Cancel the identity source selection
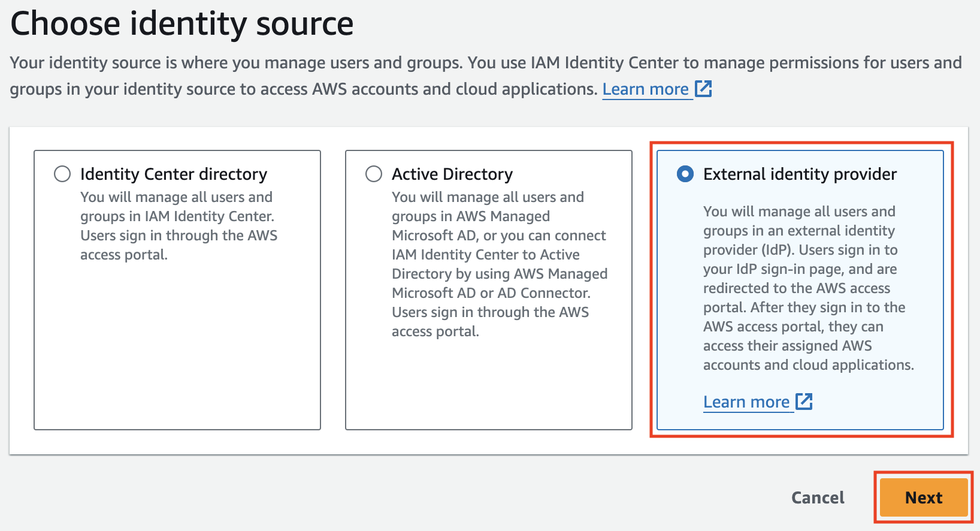The image size is (980, 531). point(818,497)
